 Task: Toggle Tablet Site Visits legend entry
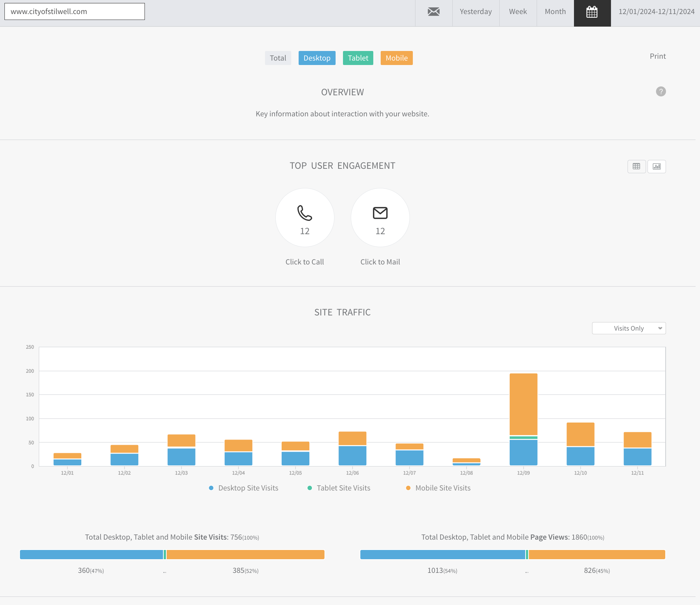tap(343, 488)
